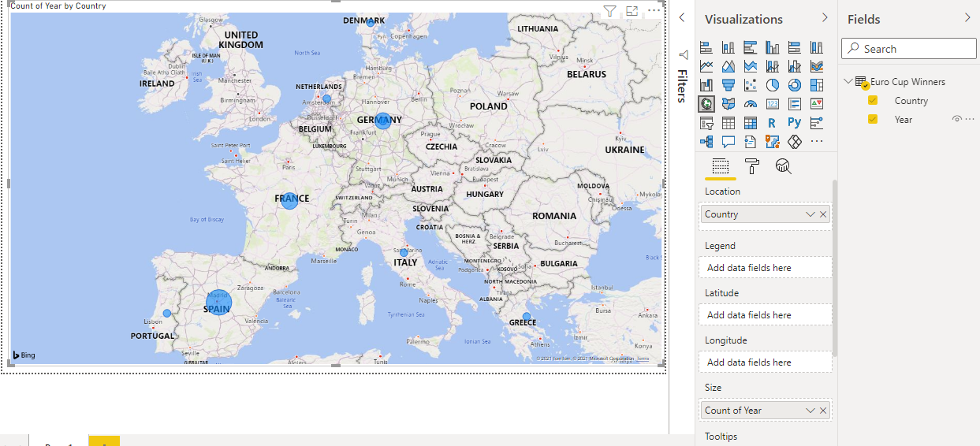
Task: Select the Slicer visual
Action: pos(706,123)
